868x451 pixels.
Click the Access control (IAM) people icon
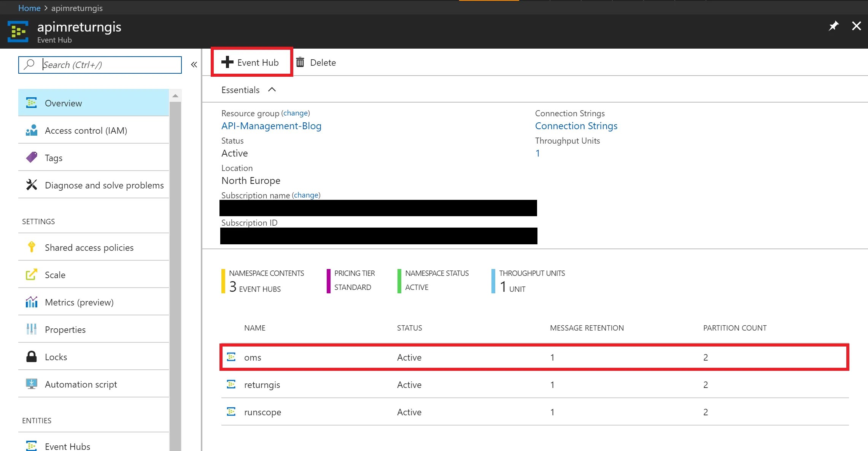(x=32, y=130)
